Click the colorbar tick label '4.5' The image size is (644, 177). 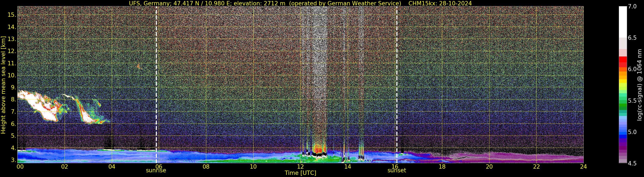click(632, 163)
